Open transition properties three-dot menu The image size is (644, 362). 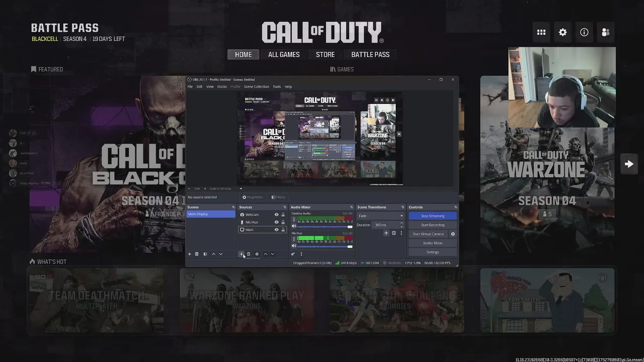[x=401, y=233]
